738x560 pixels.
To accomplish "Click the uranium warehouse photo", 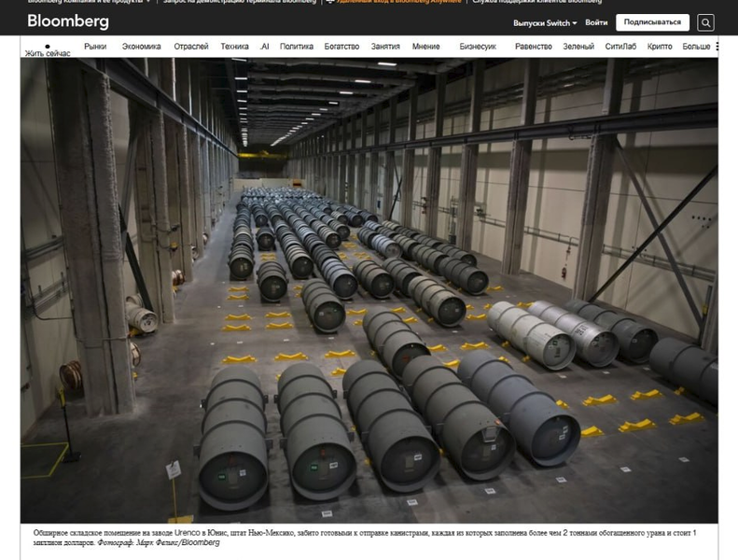I will tap(369, 290).
